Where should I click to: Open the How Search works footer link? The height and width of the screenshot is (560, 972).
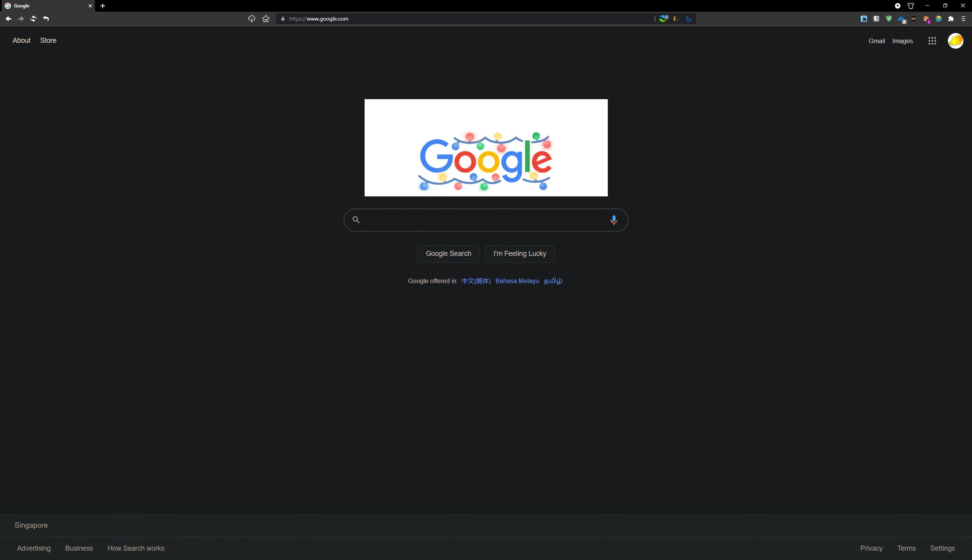pyautogui.click(x=135, y=548)
